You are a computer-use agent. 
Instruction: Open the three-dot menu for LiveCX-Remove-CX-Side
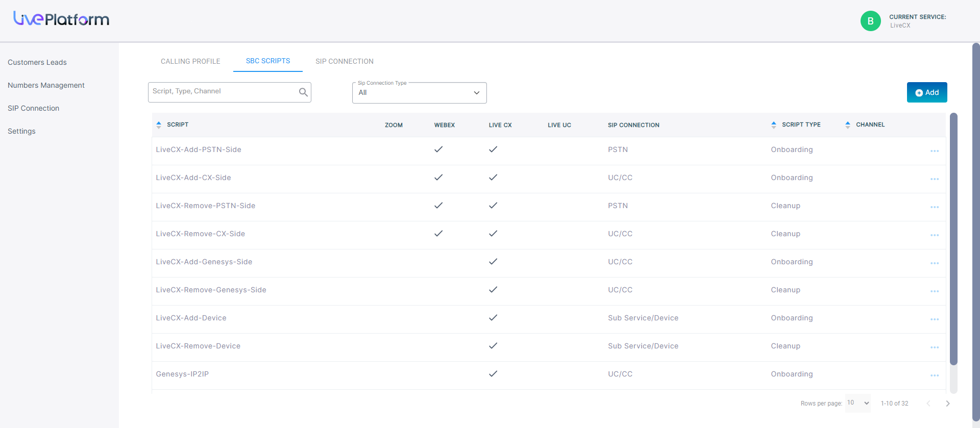click(934, 235)
